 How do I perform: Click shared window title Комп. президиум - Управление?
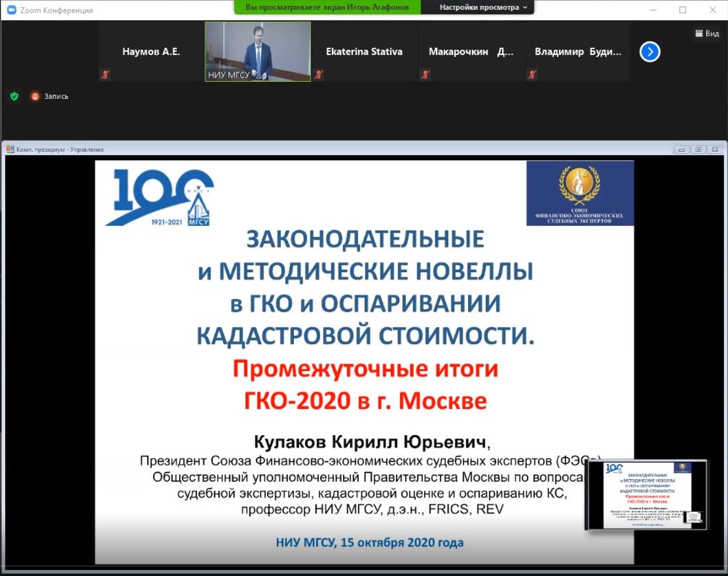click(x=60, y=150)
